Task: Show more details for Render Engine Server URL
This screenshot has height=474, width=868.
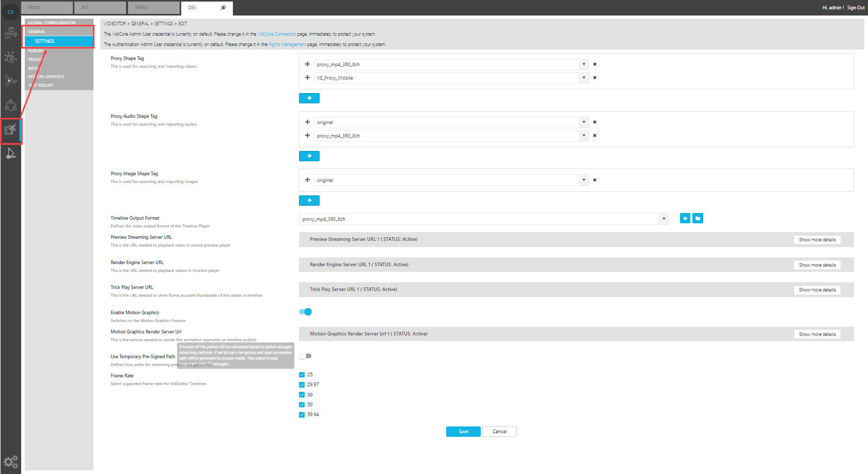Action: pos(817,265)
